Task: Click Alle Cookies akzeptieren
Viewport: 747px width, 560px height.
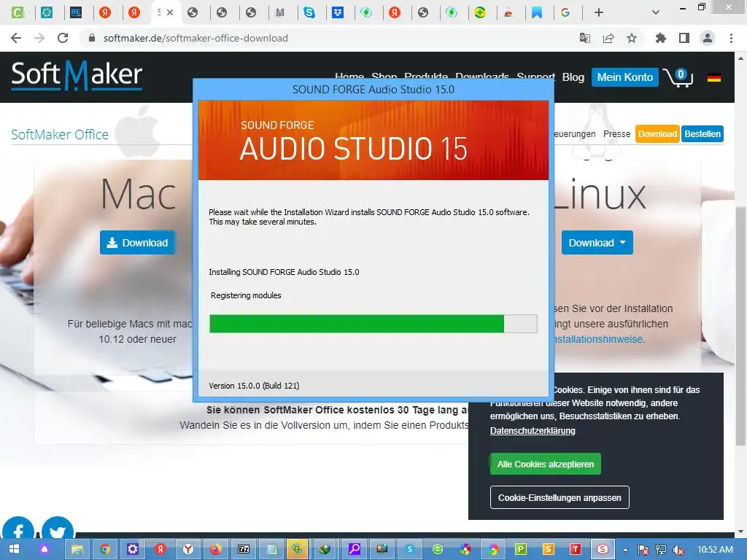Action: 546,464
